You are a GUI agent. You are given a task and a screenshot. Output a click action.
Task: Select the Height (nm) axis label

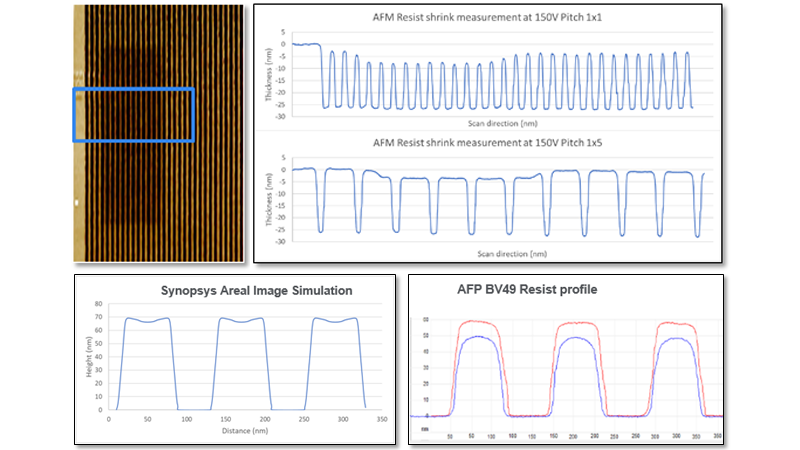pos(86,356)
